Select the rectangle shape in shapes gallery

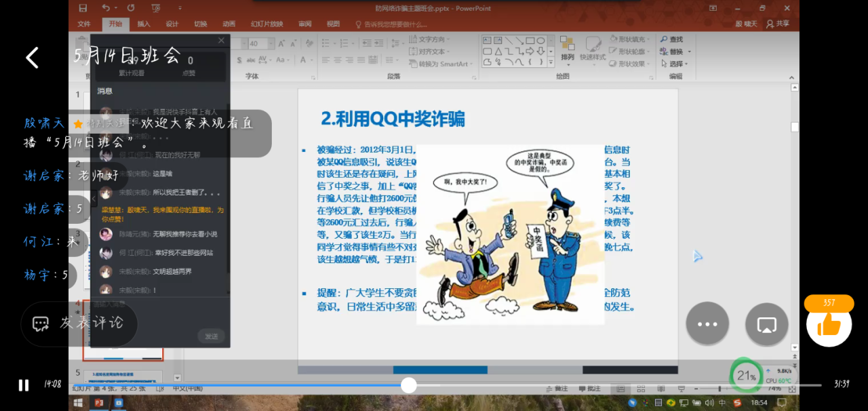pos(530,40)
